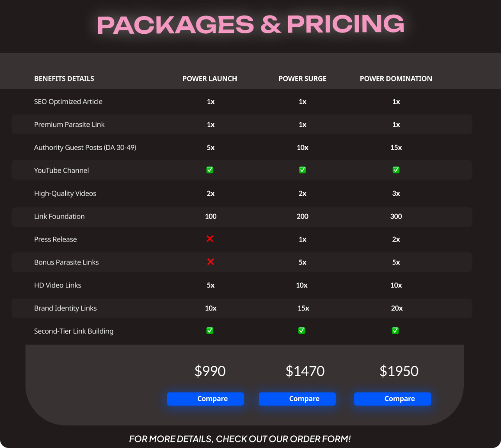Click the Compare button under $990
The height and width of the screenshot is (448, 501).
point(206,399)
